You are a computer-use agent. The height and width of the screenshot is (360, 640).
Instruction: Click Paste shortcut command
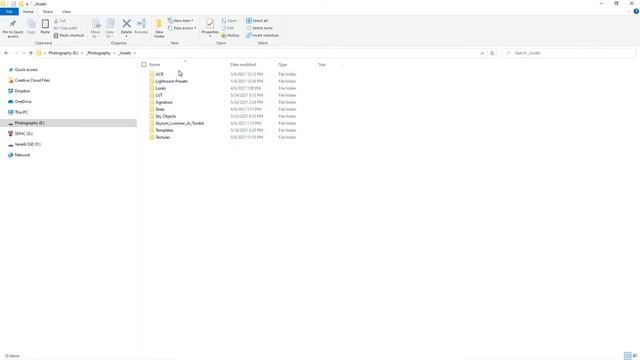click(69, 36)
